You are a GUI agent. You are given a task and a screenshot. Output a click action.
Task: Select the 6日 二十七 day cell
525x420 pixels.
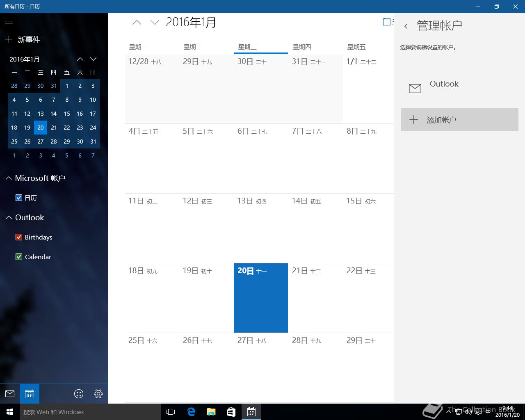coord(261,158)
